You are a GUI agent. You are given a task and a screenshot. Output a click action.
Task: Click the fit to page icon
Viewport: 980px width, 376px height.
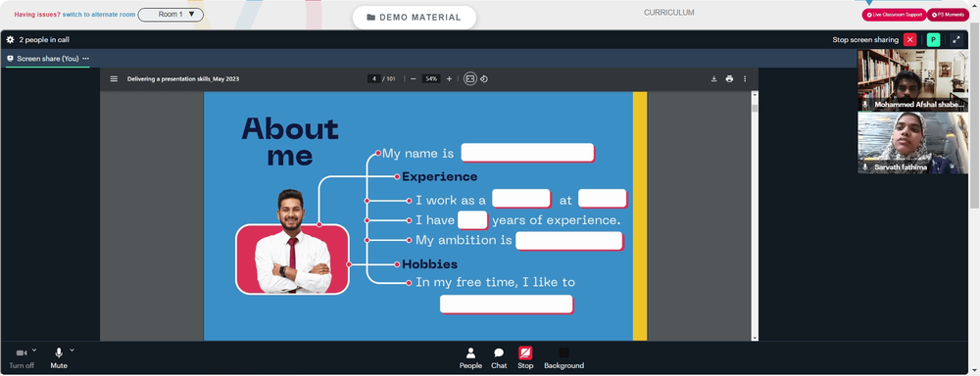tap(470, 78)
